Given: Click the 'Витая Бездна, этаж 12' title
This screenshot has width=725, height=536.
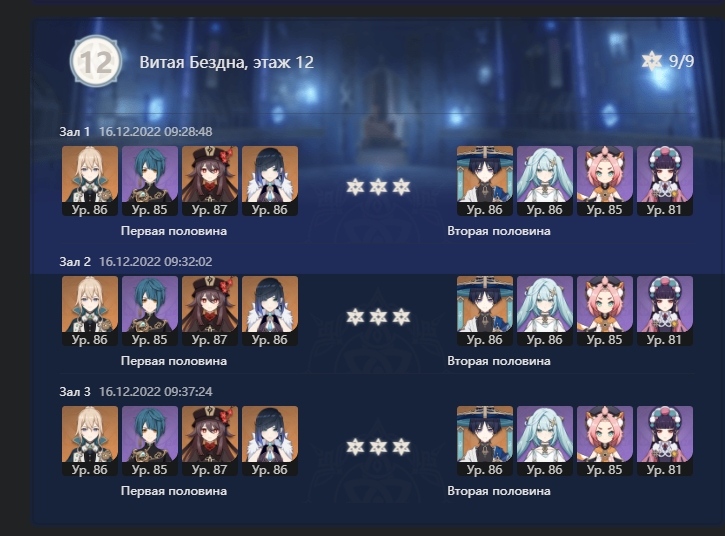Looking at the screenshot, I should pos(227,62).
